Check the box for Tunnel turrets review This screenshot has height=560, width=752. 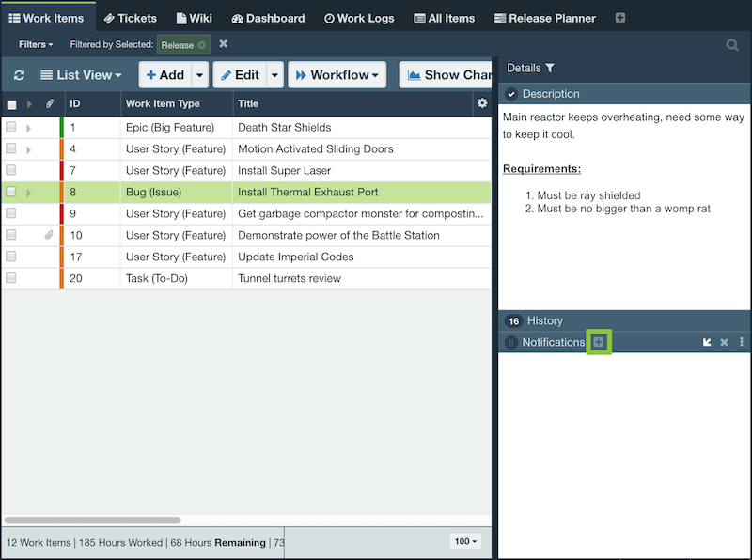11,278
